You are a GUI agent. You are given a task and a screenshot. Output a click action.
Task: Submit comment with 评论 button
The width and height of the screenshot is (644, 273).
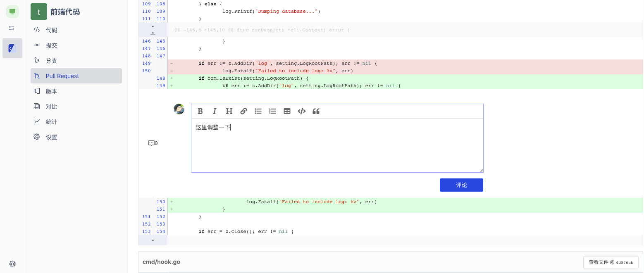coord(461,185)
